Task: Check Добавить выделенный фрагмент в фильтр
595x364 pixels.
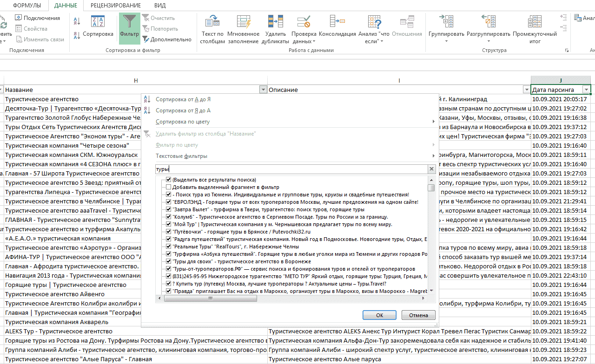Action: point(169,187)
